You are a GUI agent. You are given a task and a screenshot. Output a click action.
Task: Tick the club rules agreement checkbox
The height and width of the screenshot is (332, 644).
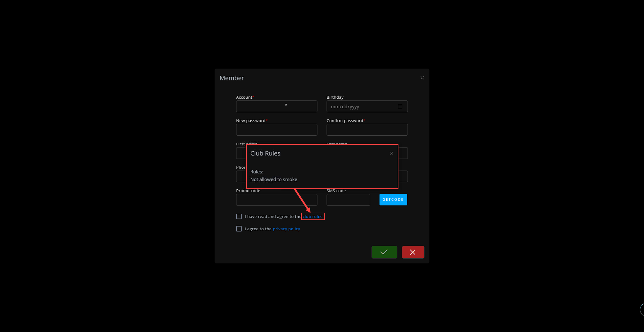click(239, 216)
